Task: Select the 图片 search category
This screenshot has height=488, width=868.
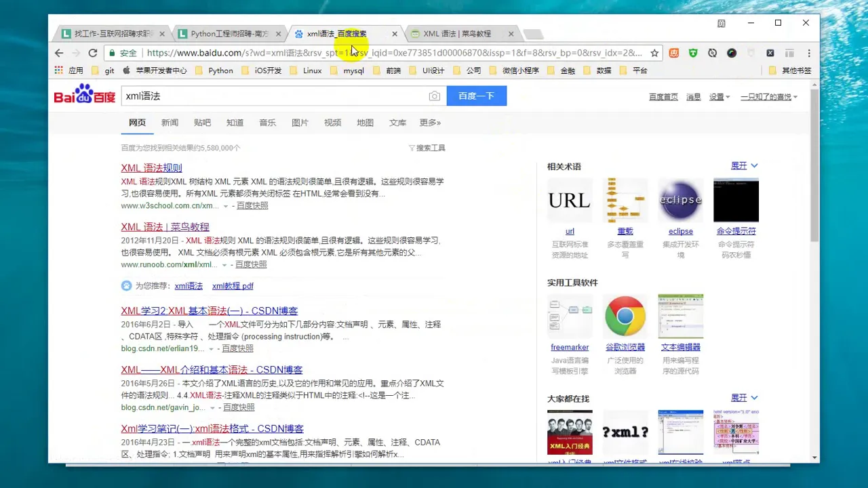Action: (x=300, y=123)
